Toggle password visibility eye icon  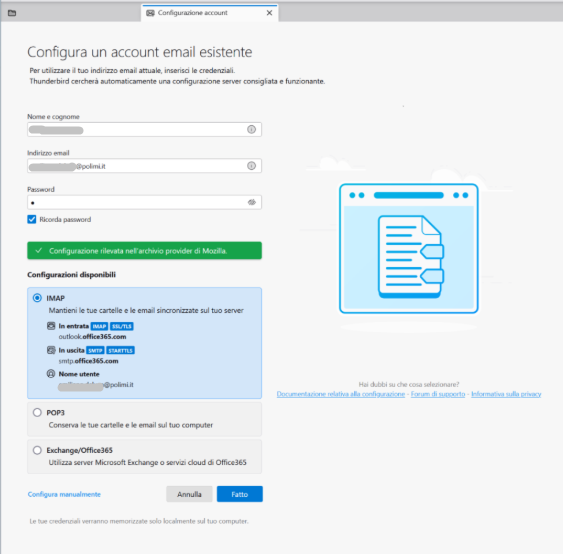pos(252,202)
